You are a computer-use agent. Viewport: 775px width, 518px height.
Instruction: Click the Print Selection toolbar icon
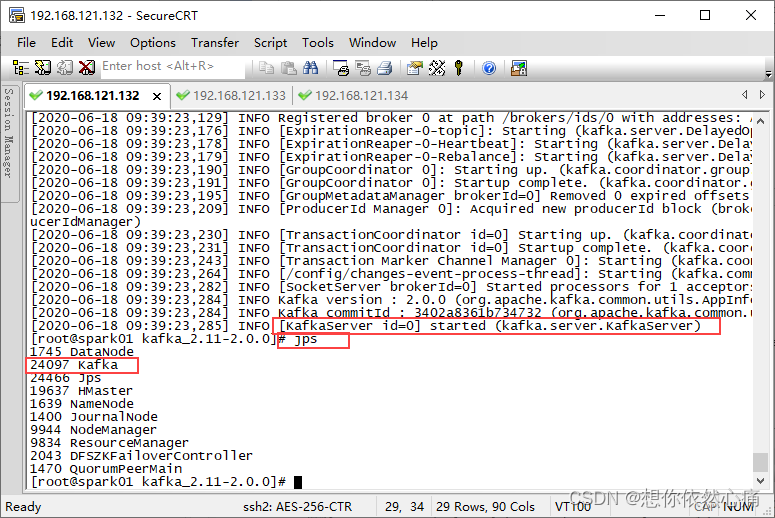click(x=363, y=68)
